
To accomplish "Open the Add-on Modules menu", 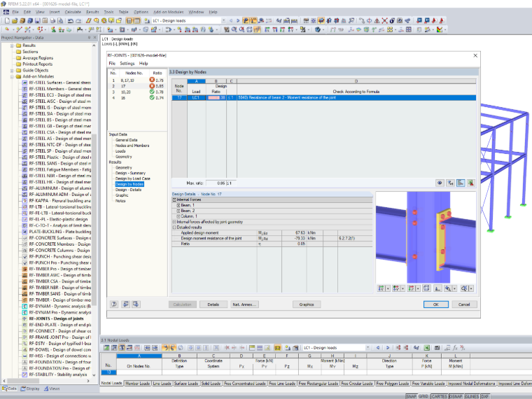I will pos(168,12).
